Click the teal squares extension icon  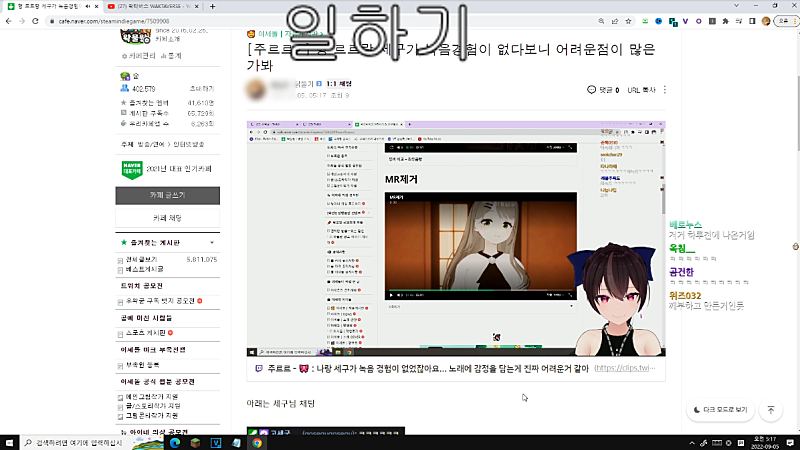click(673, 21)
